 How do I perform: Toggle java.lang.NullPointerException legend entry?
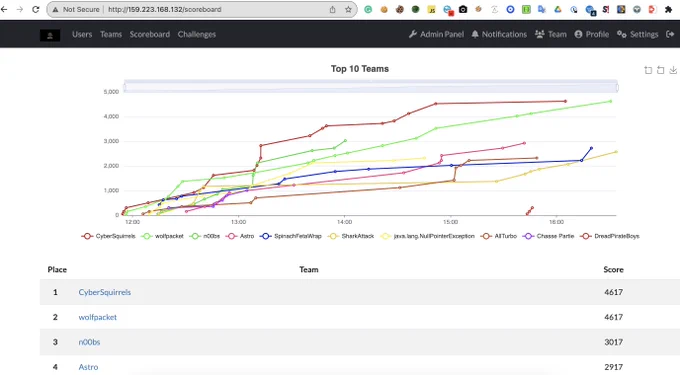(x=427, y=236)
